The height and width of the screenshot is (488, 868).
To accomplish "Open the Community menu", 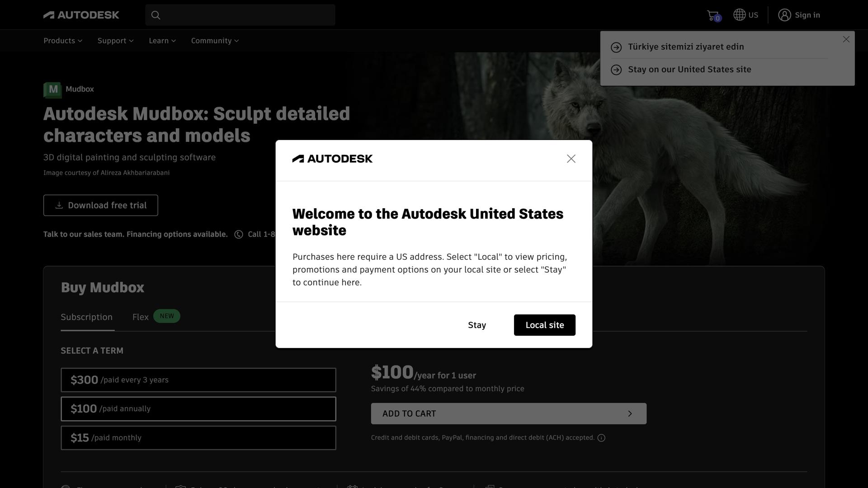I will (x=214, y=41).
